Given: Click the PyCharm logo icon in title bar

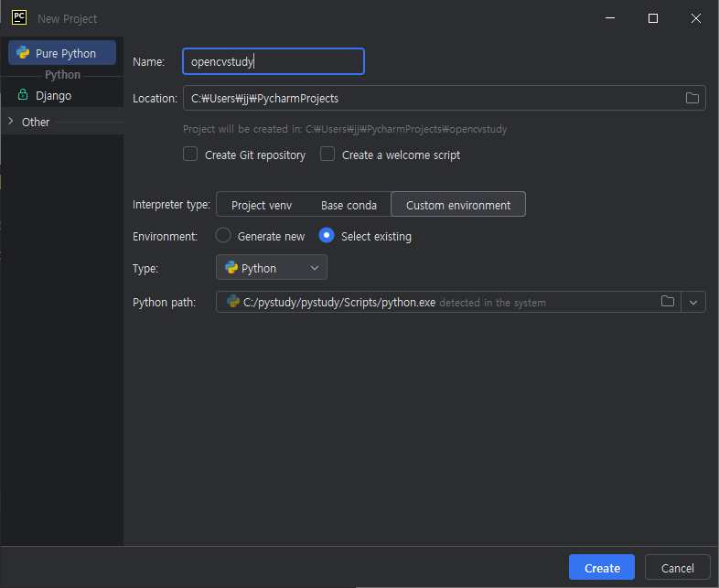Looking at the screenshot, I should [19, 18].
